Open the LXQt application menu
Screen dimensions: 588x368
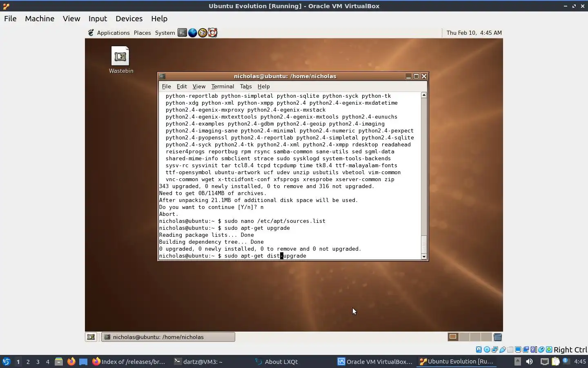point(6,361)
